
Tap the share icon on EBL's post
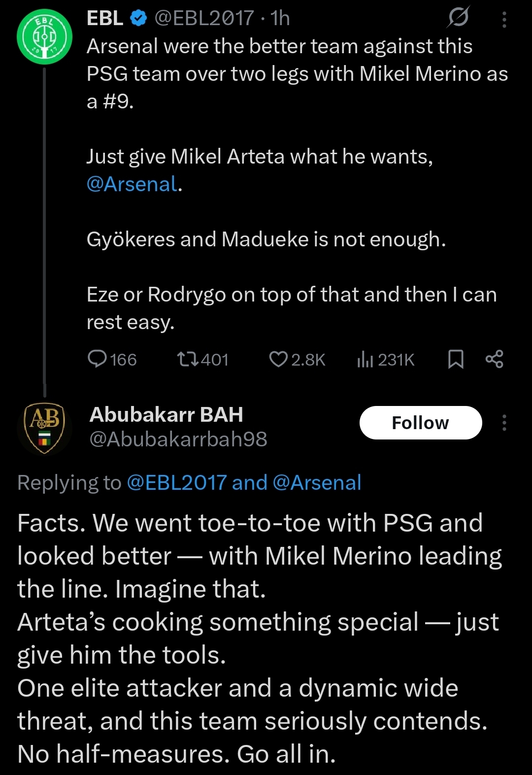coord(494,359)
